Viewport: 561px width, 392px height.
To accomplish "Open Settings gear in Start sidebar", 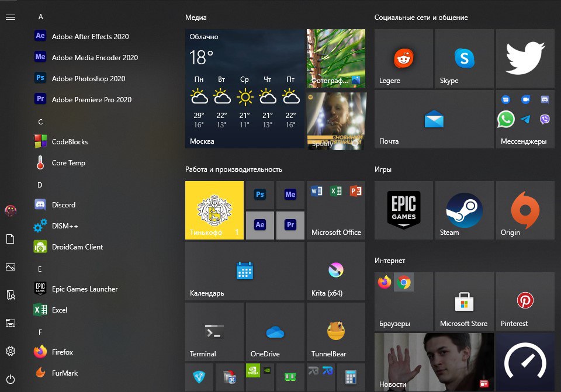I will click(11, 351).
